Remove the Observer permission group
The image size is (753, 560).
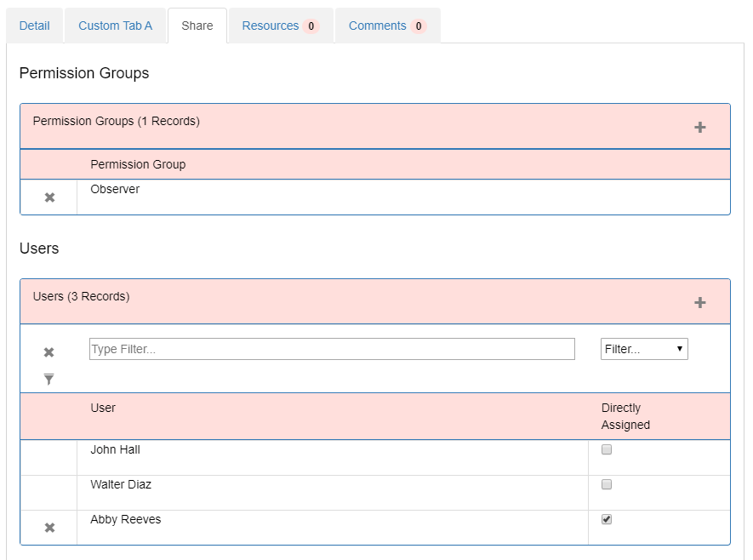49,197
